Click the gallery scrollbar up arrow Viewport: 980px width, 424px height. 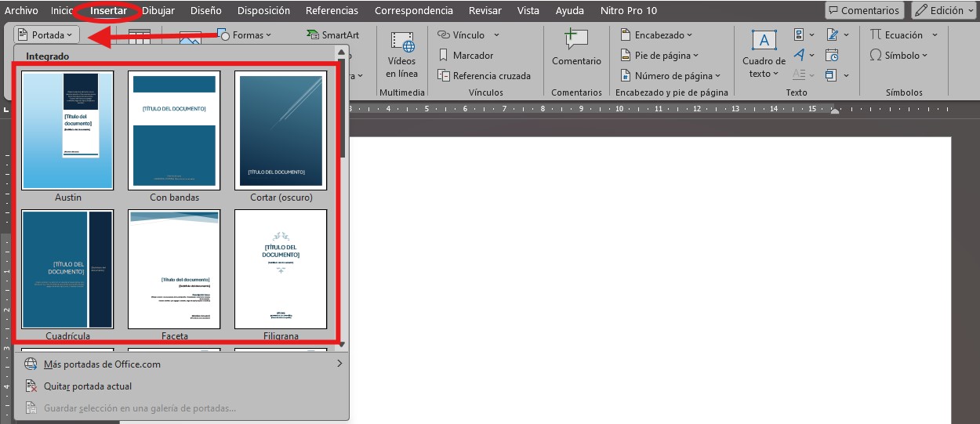[342, 53]
